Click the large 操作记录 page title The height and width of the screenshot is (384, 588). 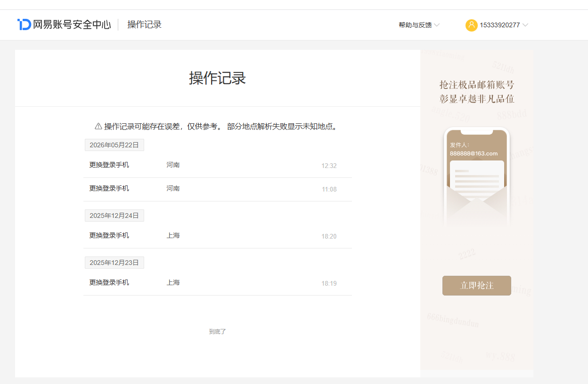(217, 78)
